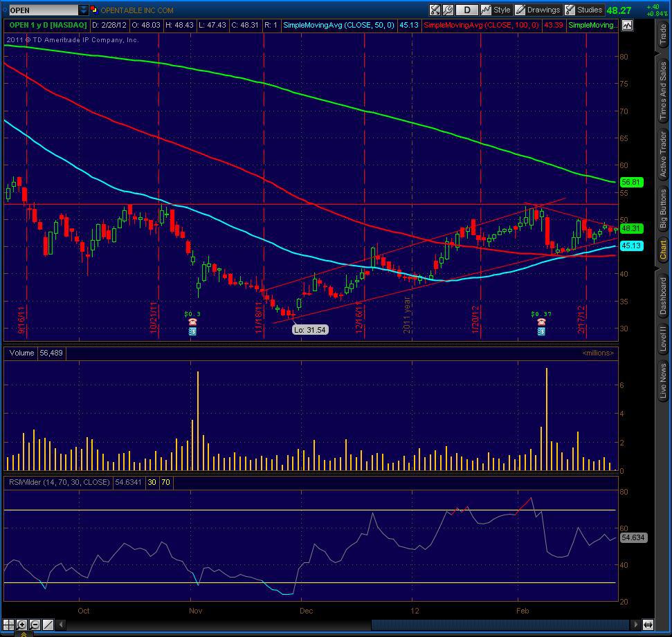The image size is (672, 637).
Task: Click the cyan 45.13 price axis bubble
Action: pos(631,246)
